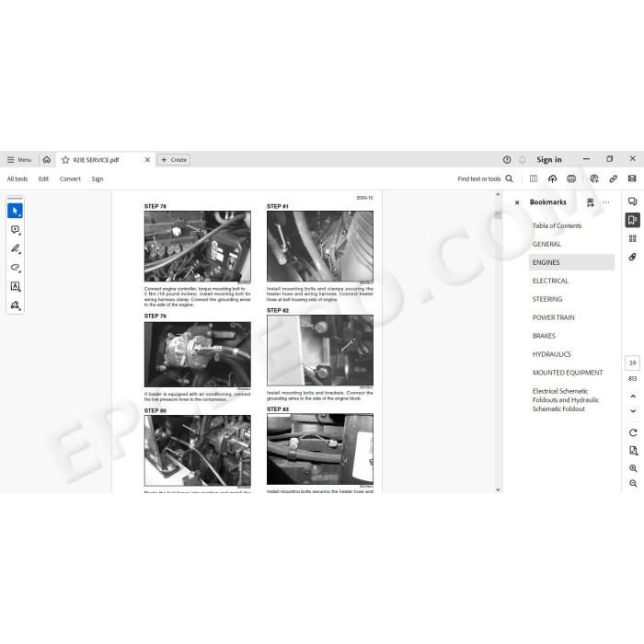
Task: Open the Bookmarks options ellipsis
Action: click(605, 202)
